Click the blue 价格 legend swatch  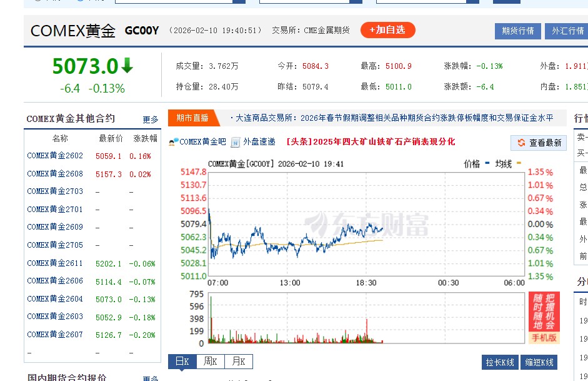pos(486,164)
